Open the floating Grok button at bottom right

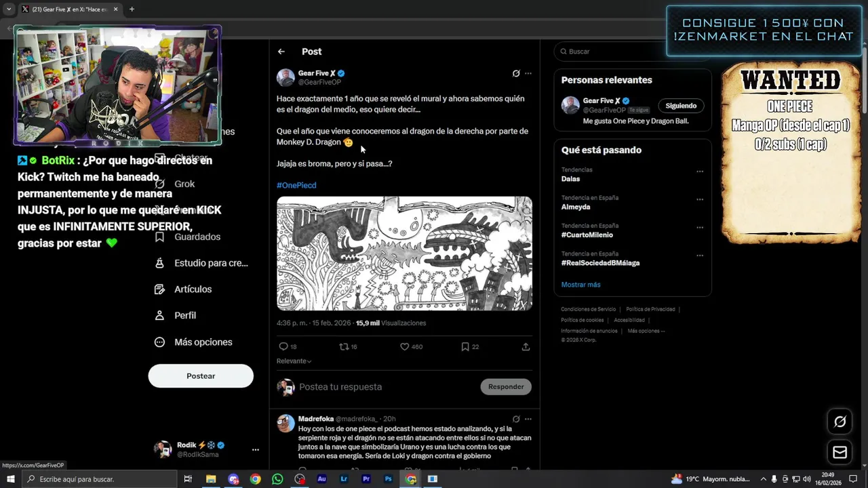click(840, 422)
